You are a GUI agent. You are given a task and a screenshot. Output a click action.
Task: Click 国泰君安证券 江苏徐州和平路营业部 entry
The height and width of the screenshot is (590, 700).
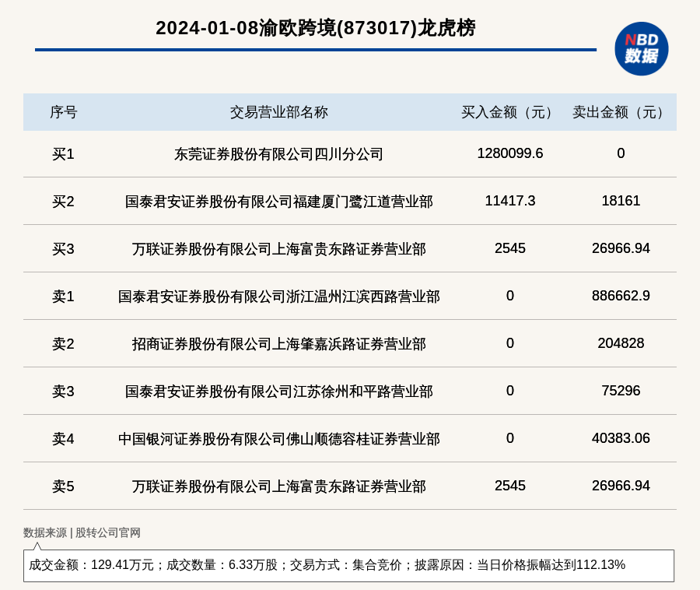[x=278, y=392]
